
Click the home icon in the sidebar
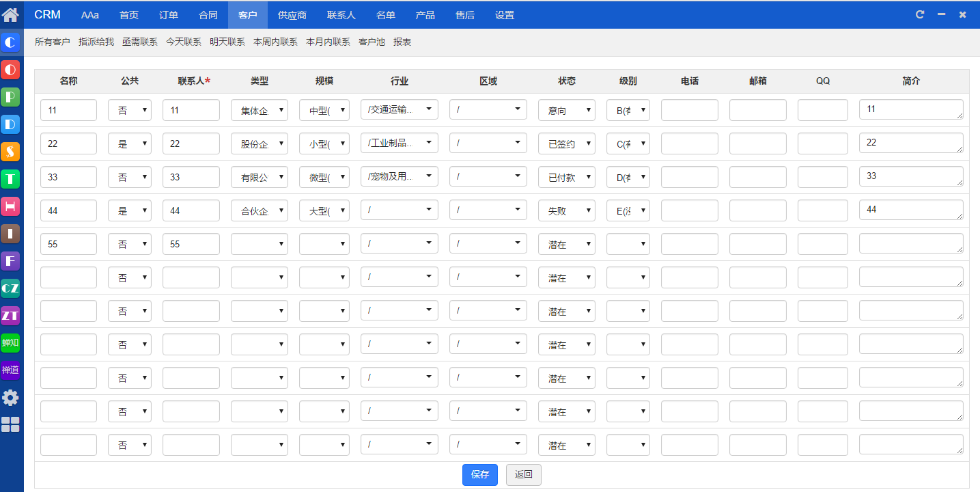point(11,14)
